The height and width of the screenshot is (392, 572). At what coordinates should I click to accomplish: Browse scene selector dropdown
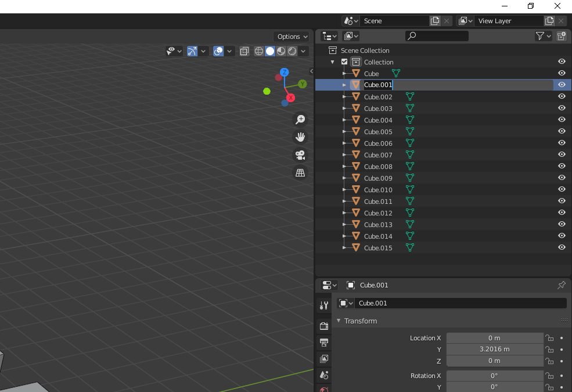coord(351,21)
